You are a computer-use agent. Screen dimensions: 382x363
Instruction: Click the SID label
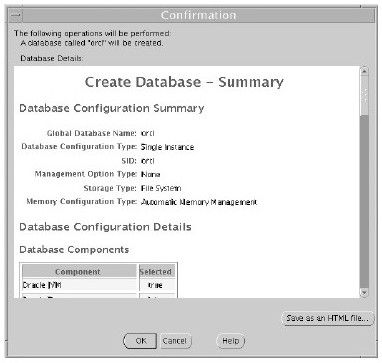[x=129, y=161]
